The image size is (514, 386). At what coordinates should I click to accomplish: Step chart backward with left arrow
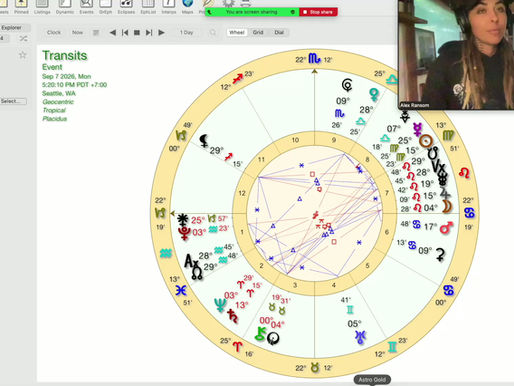point(113,33)
